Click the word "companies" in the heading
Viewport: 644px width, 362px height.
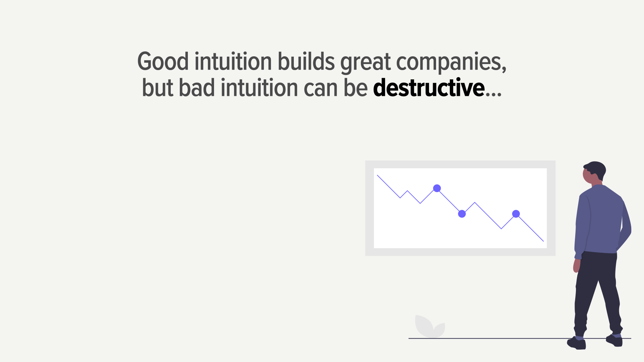[x=449, y=63]
